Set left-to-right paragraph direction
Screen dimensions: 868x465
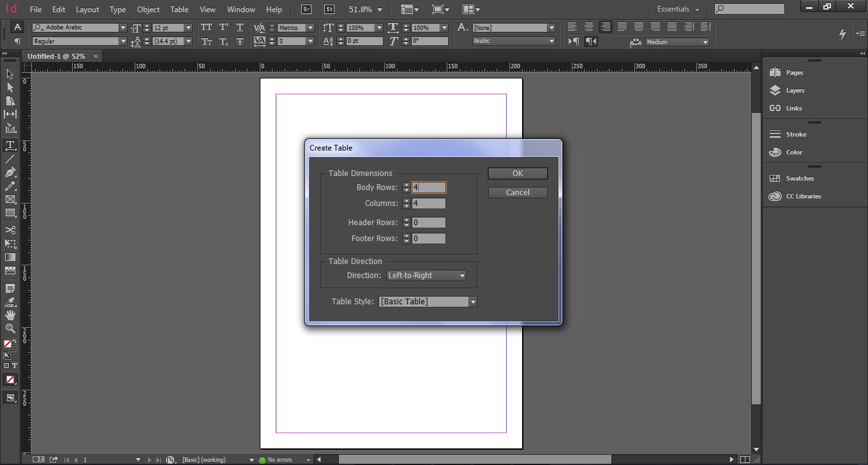tap(574, 41)
